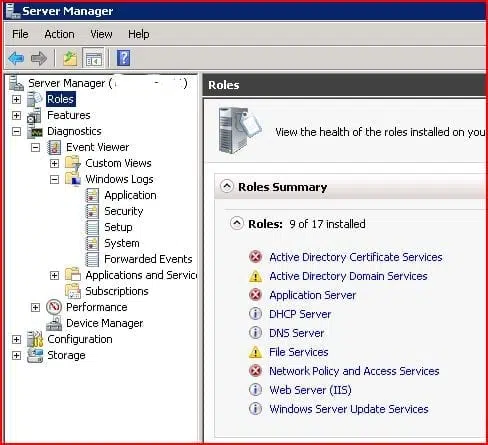The width and height of the screenshot is (488, 445).
Task: Click the Server Manager root node icon
Action: (x=16, y=83)
